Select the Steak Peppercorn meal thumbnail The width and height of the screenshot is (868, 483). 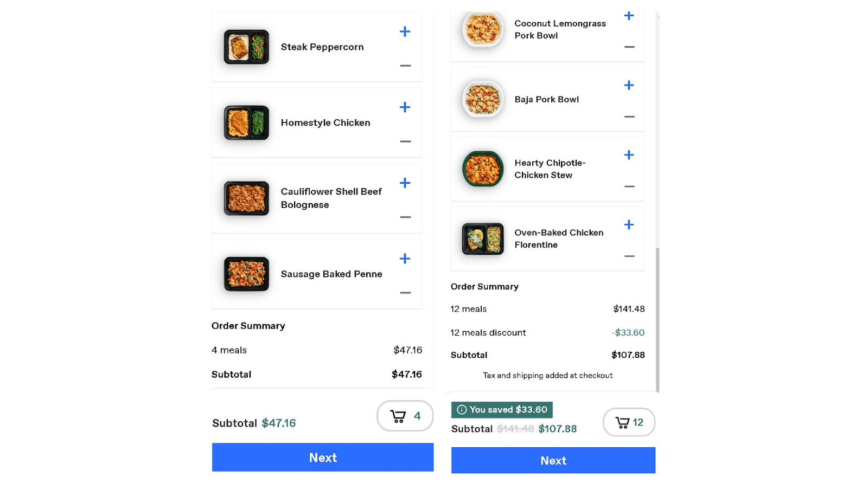click(x=246, y=47)
